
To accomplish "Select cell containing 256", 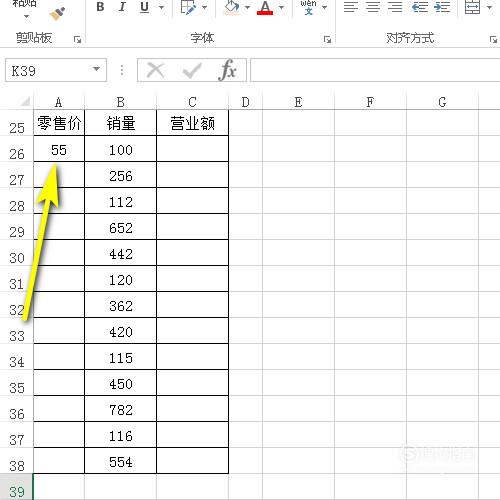I will 120,175.
